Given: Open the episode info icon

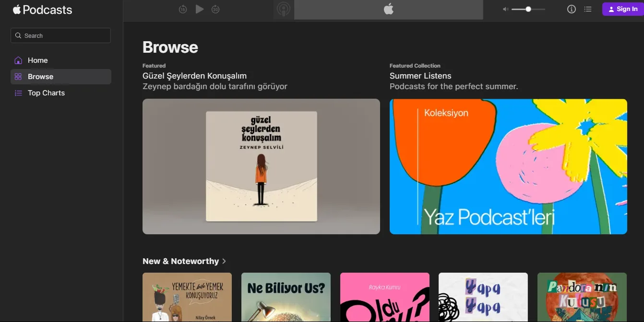Looking at the screenshot, I should (571, 9).
